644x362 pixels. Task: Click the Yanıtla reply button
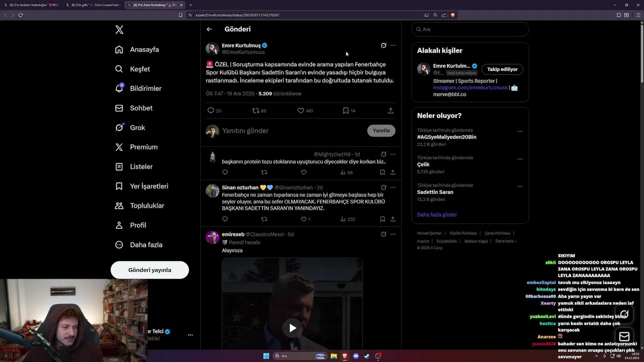(381, 131)
